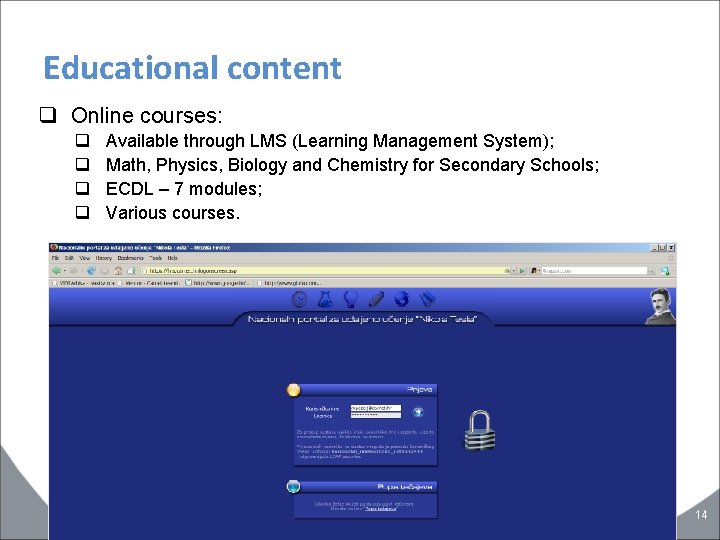Minimize the Firefox window
720x540 pixels.
pyautogui.click(x=654, y=248)
